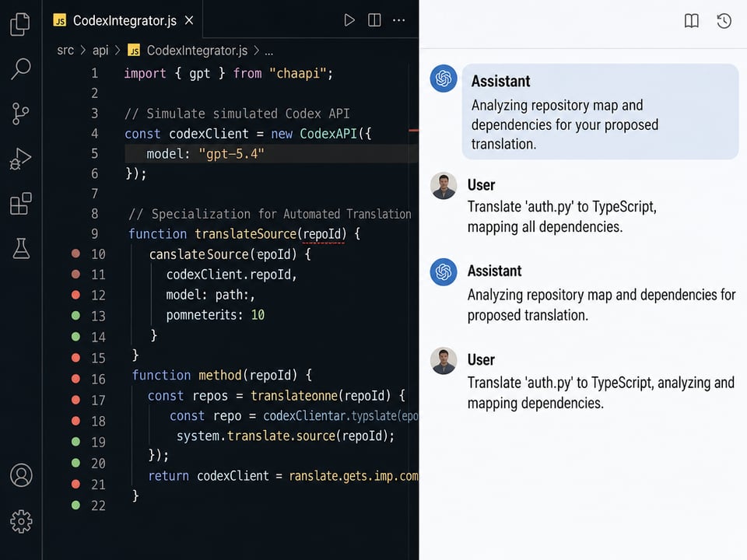The height and width of the screenshot is (560, 747).
Task: Click the 'model: "gpt-5.4"' code line
Action: click(205, 154)
